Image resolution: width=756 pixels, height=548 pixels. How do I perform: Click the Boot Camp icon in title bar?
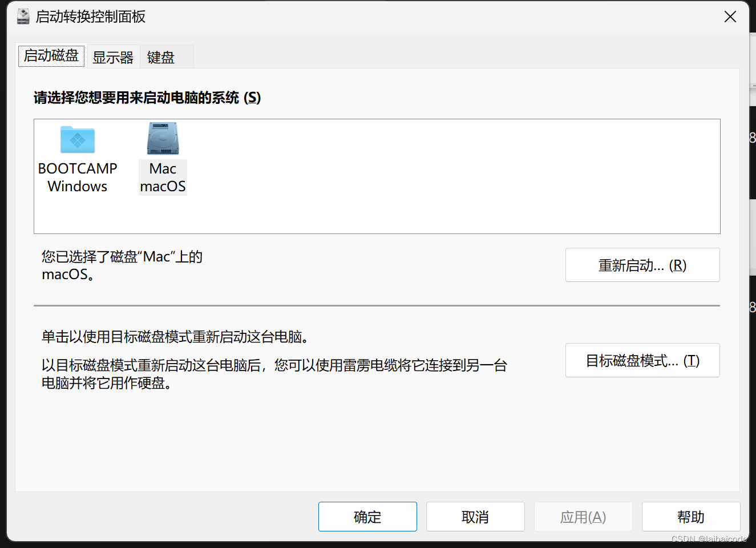click(x=23, y=17)
